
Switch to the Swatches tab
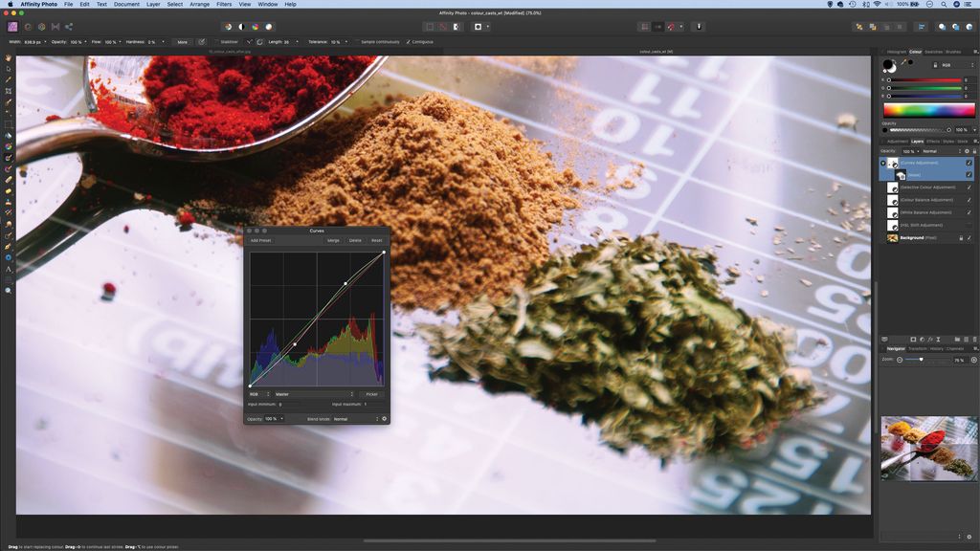(933, 52)
